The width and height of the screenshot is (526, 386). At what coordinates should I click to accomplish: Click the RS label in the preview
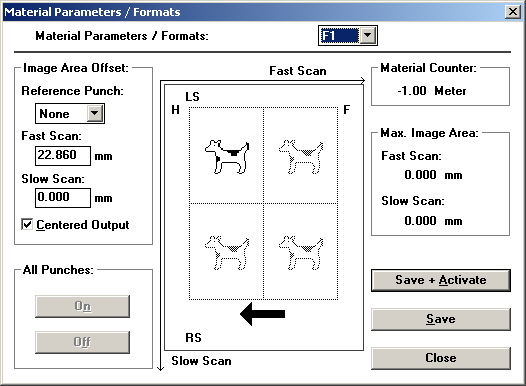193,337
